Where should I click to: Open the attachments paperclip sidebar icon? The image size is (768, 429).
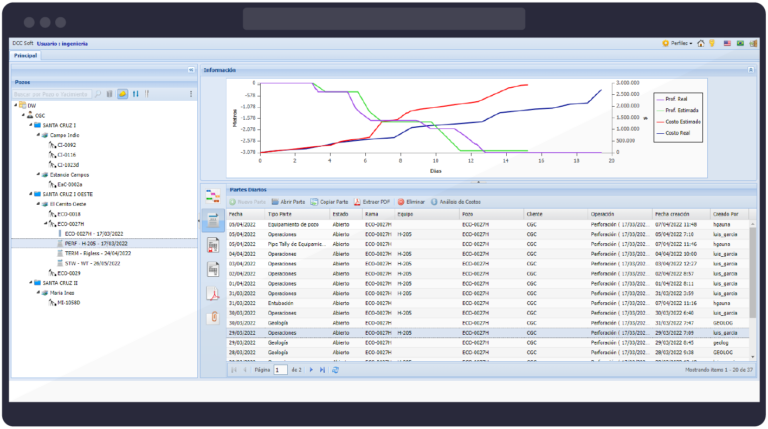(x=213, y=317)
